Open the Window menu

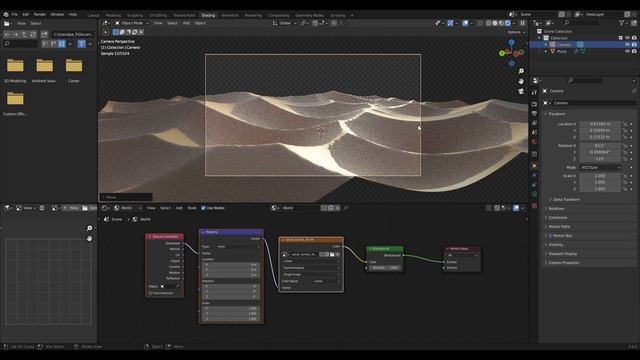point(57,14)
